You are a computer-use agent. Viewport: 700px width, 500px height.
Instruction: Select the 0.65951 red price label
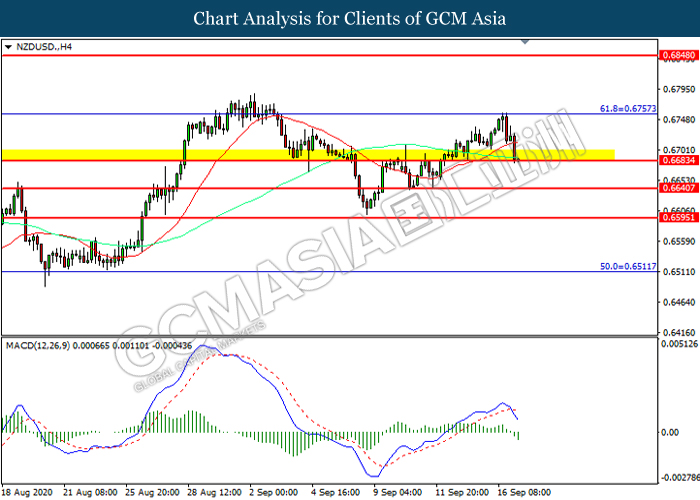point(679,217)
